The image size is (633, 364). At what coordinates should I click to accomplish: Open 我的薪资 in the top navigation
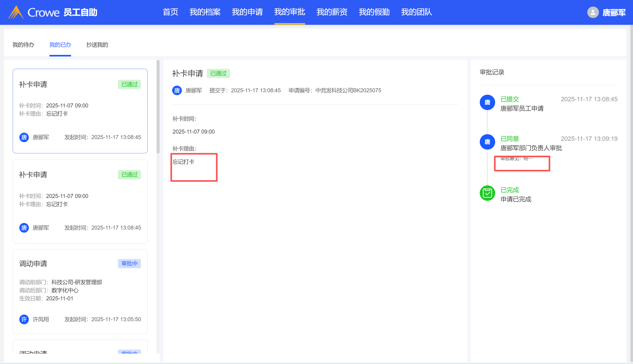tap(332, 12)
